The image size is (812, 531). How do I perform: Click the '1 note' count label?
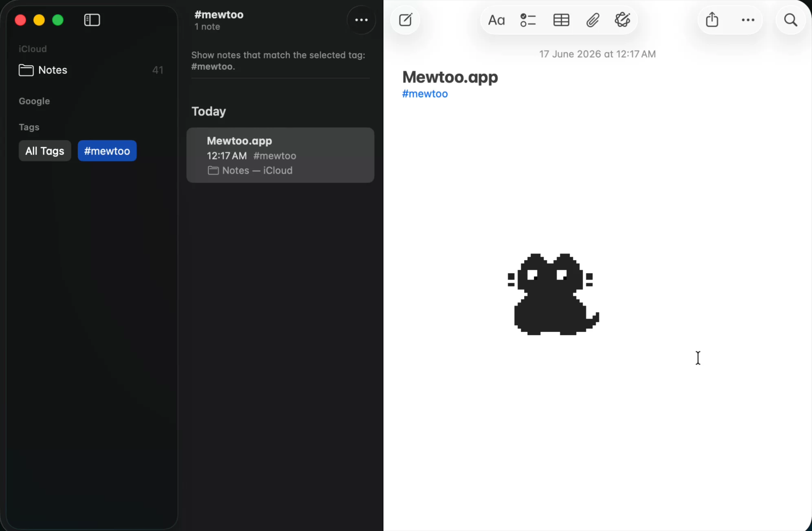tap(207, 27)
